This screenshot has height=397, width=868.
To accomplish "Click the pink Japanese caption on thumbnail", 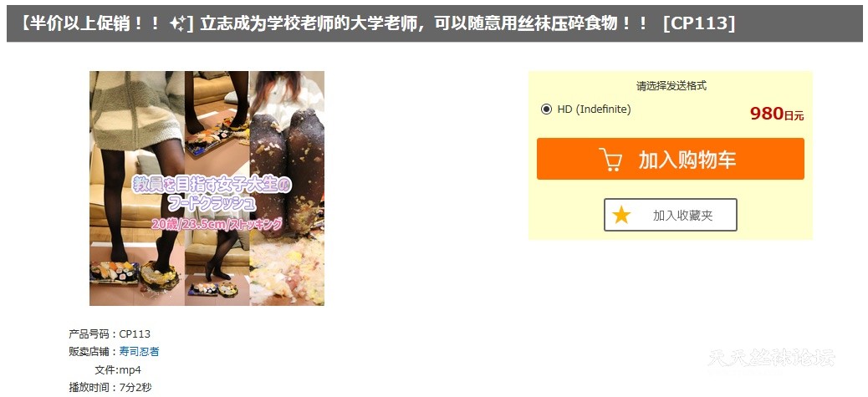I will pos(217,224).
